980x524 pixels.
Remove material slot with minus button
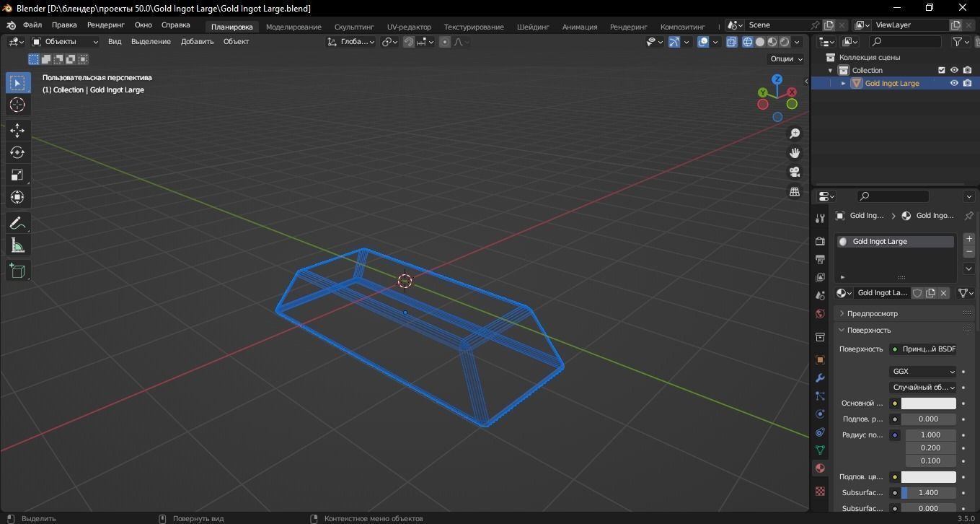click(x=969, y=252)
